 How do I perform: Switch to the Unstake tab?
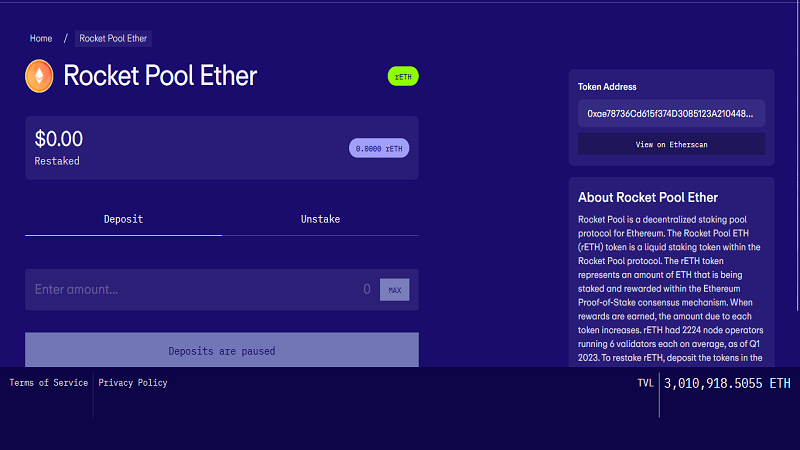pyautogui.click(x=320, y=219)
